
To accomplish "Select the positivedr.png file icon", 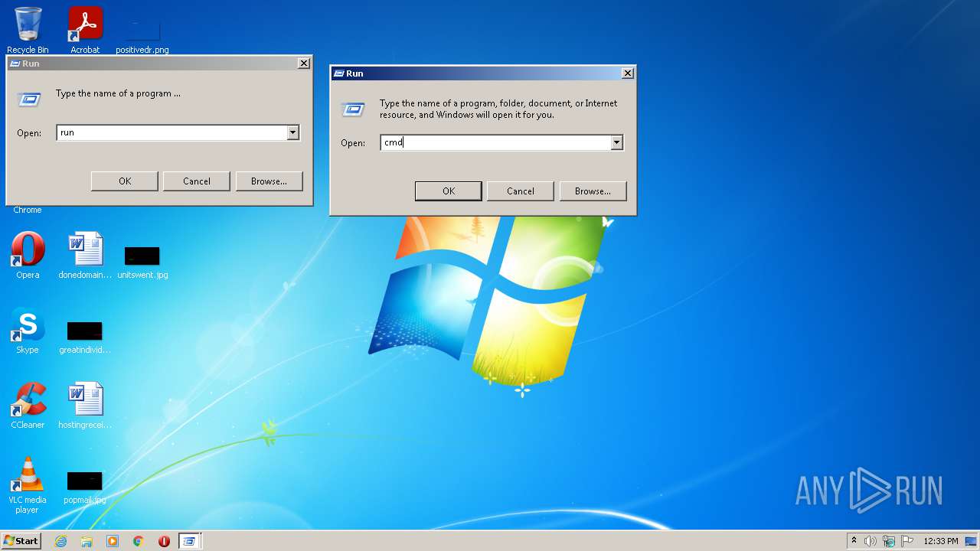I will tap(142, 34).
